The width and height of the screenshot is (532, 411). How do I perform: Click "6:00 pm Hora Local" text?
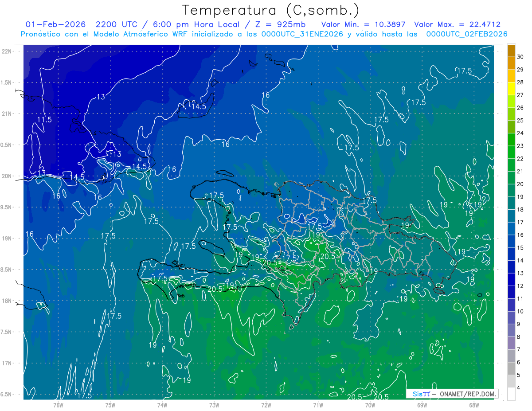pyautogui.click(x=196, y=24)
